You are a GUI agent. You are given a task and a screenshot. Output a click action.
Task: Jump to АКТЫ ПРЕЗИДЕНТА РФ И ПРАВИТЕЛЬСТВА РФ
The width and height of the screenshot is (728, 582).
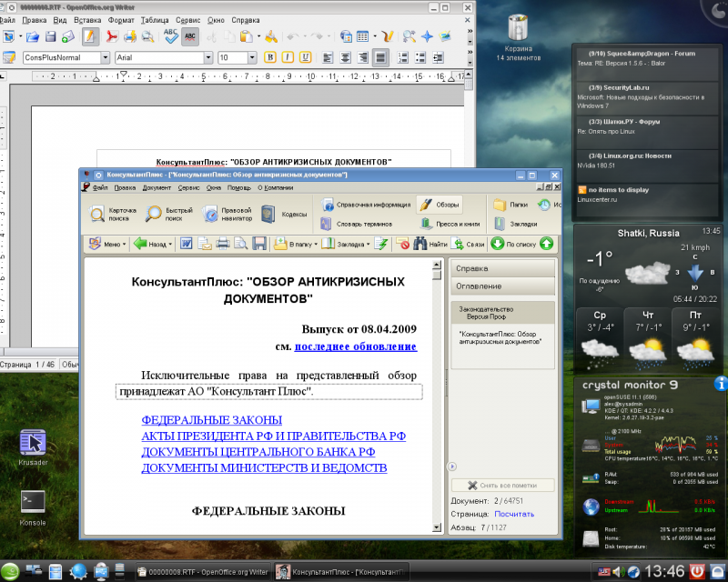click(x=274, y=436)
